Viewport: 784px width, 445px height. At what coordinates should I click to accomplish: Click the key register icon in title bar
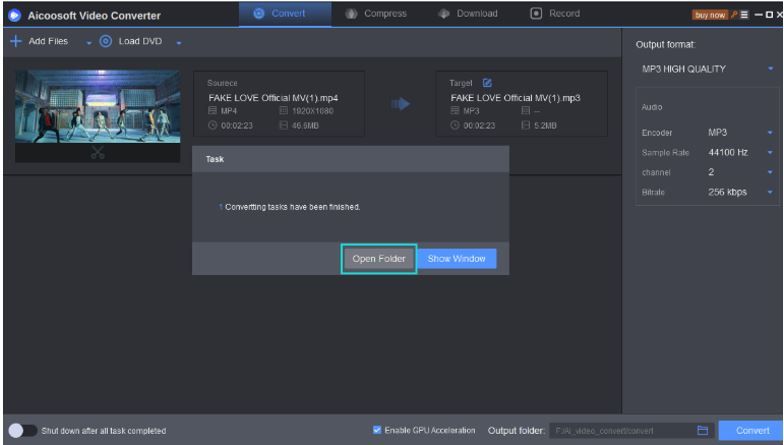735,15
